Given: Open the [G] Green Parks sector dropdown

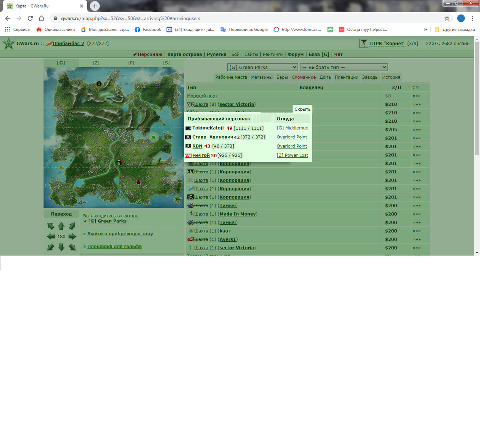Looking at the screenshot, I should [x=262, y=67].
